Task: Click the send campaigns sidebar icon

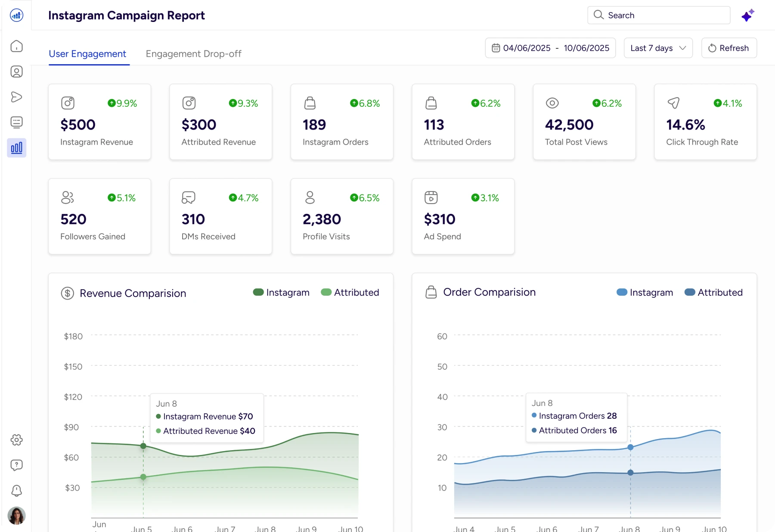Action: 16,97
